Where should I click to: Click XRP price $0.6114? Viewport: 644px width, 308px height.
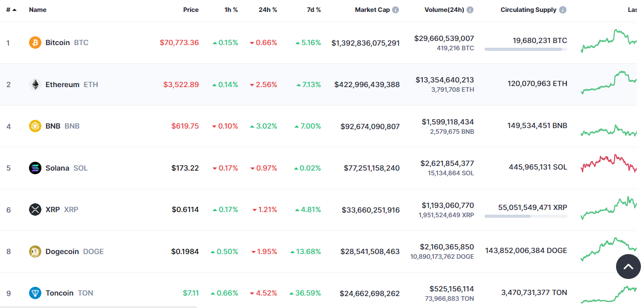point(185,209)
